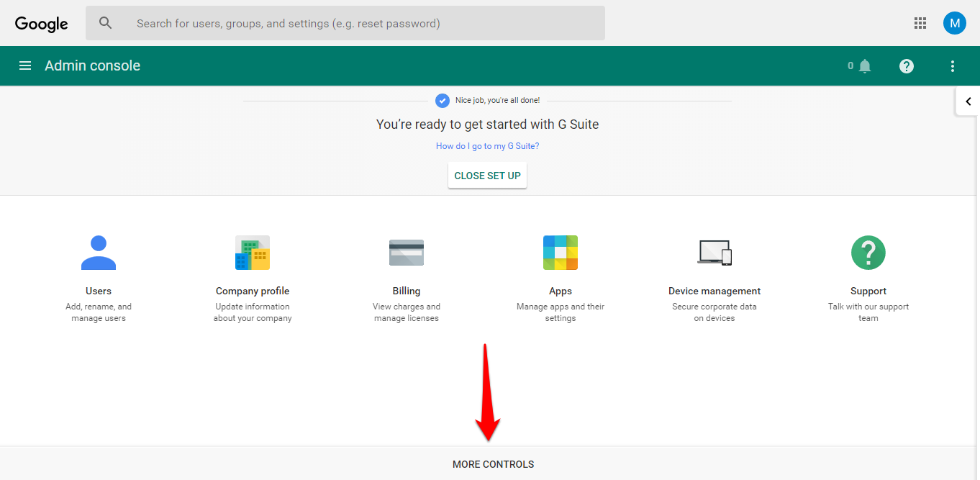Image resolution: width=980 pixels, height=480 pixels.
Task: View notifications via the bell icon
Action: pos(865,66)
